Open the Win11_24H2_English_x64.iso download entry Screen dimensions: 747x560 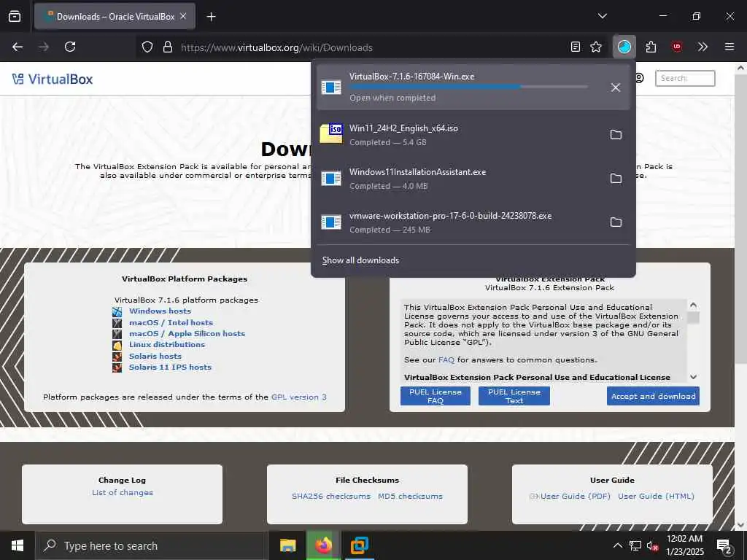[x=461, y=135]
